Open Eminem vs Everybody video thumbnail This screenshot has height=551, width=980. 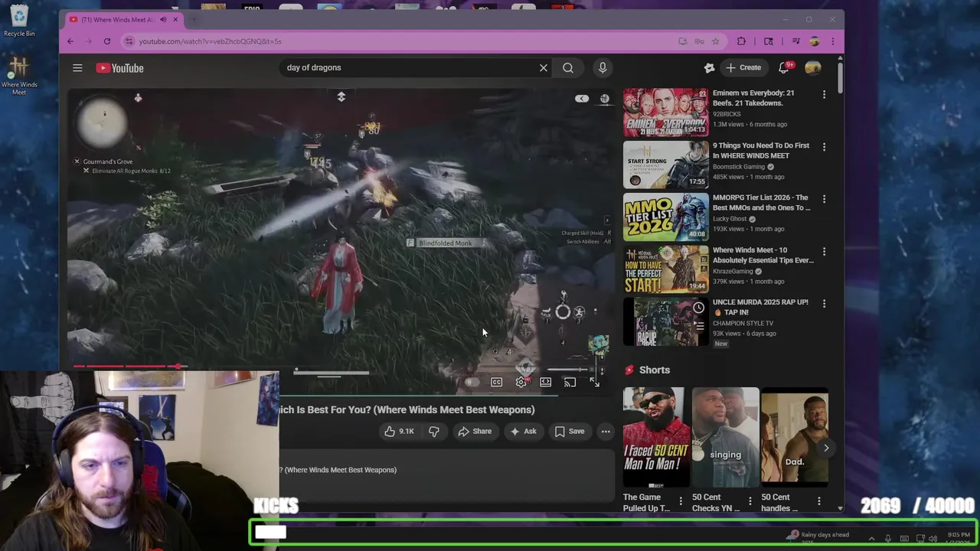[x=666, y=112]
